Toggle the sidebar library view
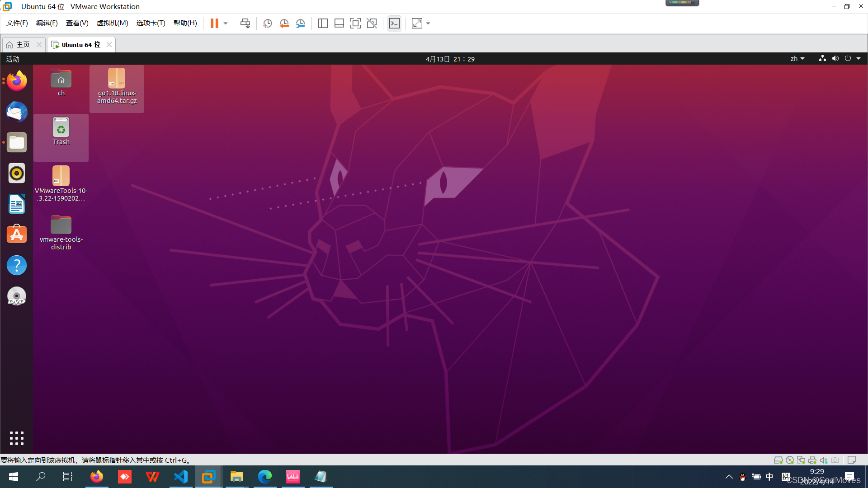The image size is (868, 488). (x=323, y=23)
